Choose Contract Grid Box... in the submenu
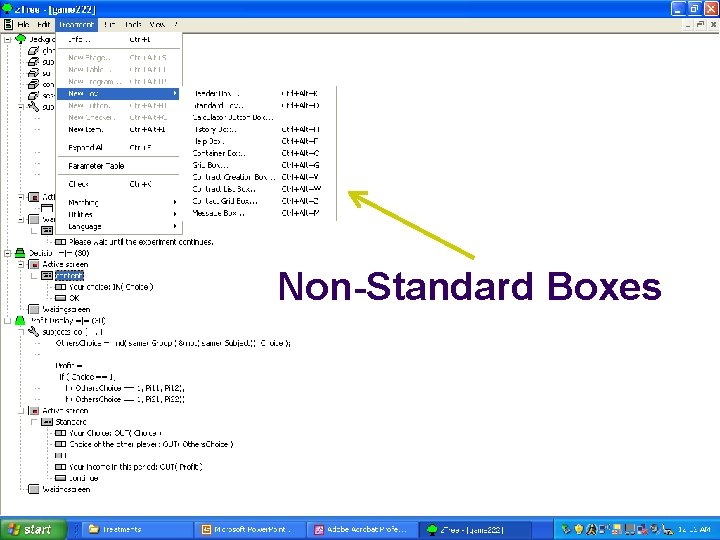 pos(259,201)
